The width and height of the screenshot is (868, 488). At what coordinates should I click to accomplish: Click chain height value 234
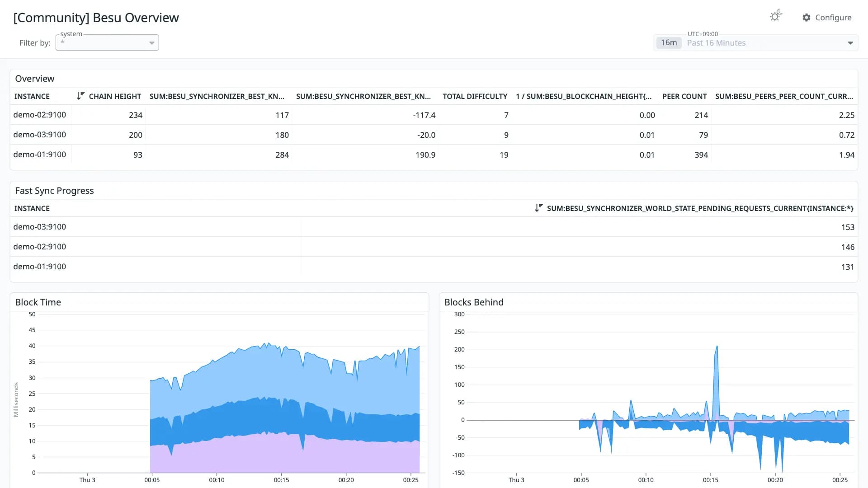(x=136, y=115)
